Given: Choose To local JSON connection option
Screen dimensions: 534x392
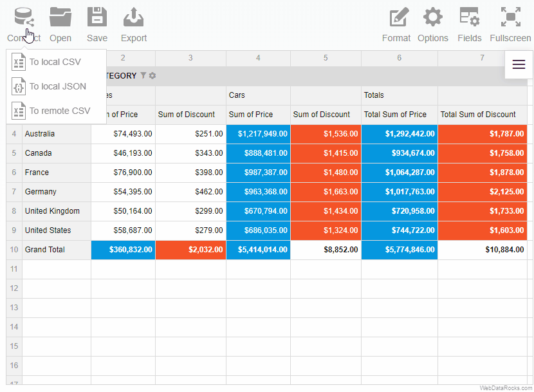Looking at the screenshot, I should (x=56, y=86).
